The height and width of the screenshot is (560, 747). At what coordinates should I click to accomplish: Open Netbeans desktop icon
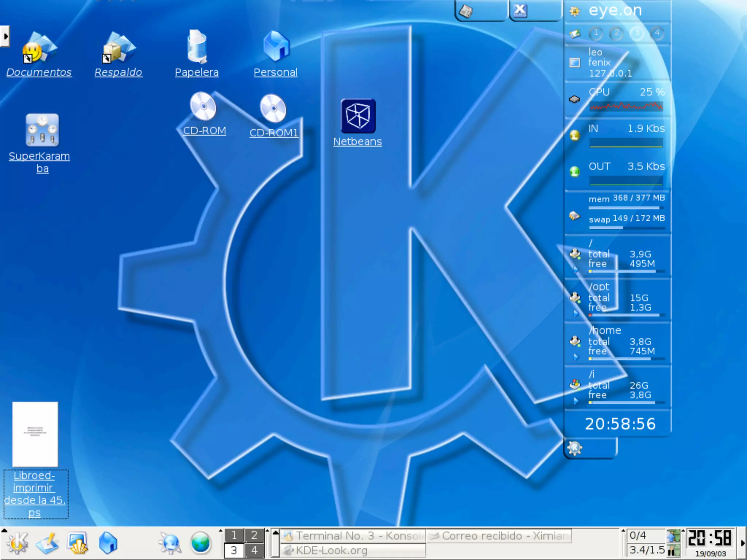(x=358, y=116)
